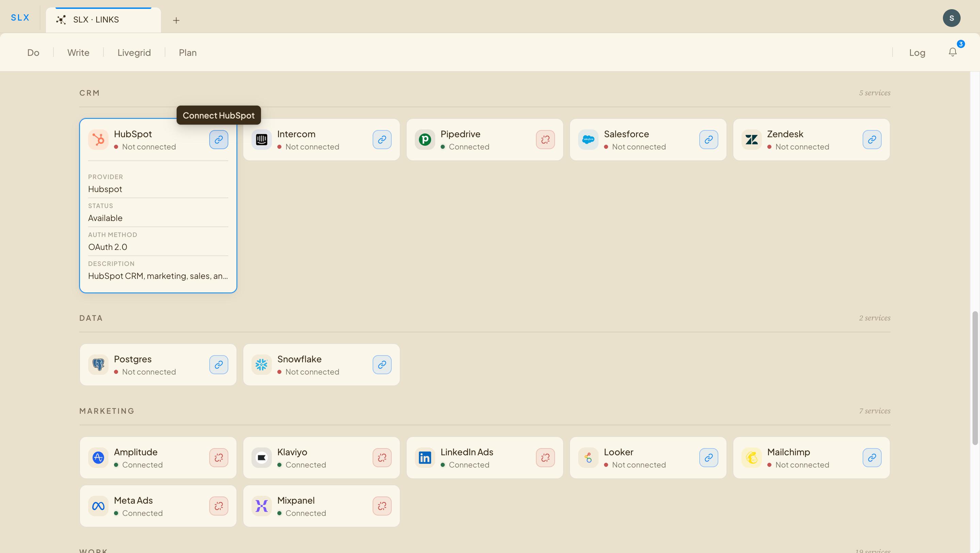Disconnect LinkedIn Ads via unlink icon

pyautogui.click(x=545, y=457)
